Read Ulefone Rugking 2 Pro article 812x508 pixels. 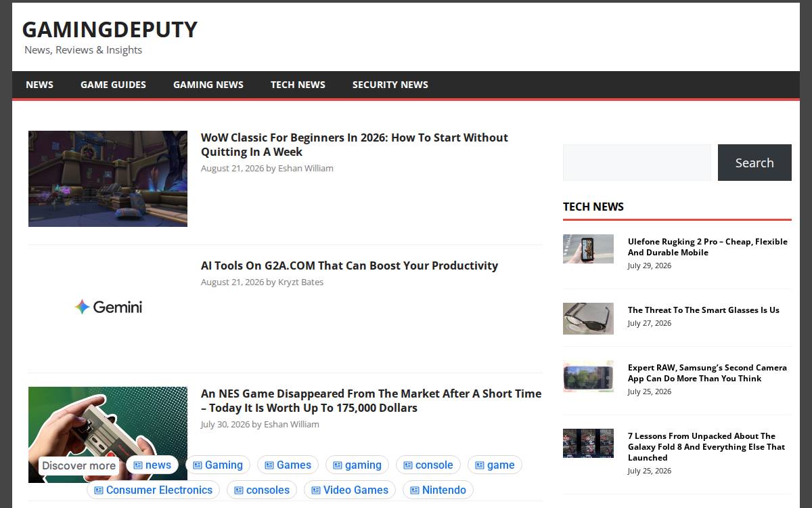(708, 247)
